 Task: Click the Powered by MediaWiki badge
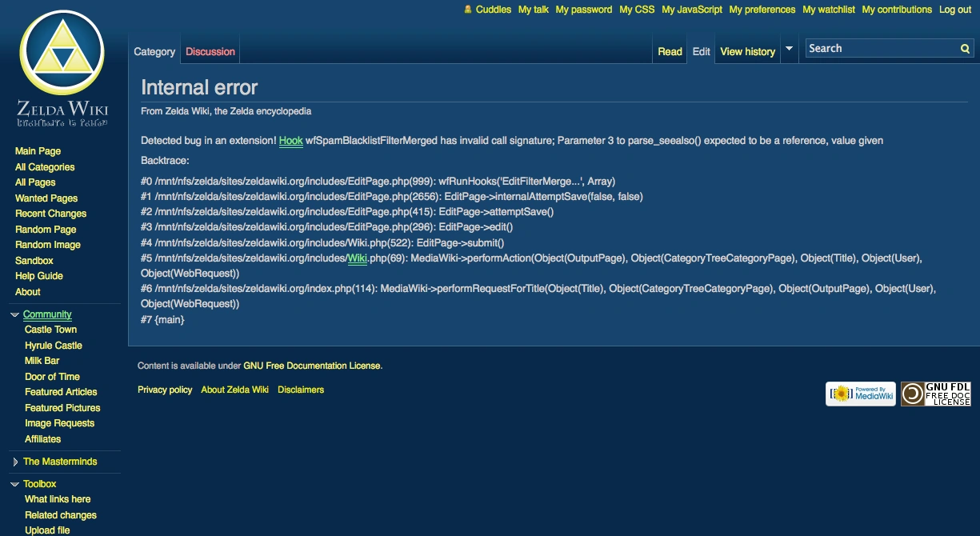[x=861, y=394]
